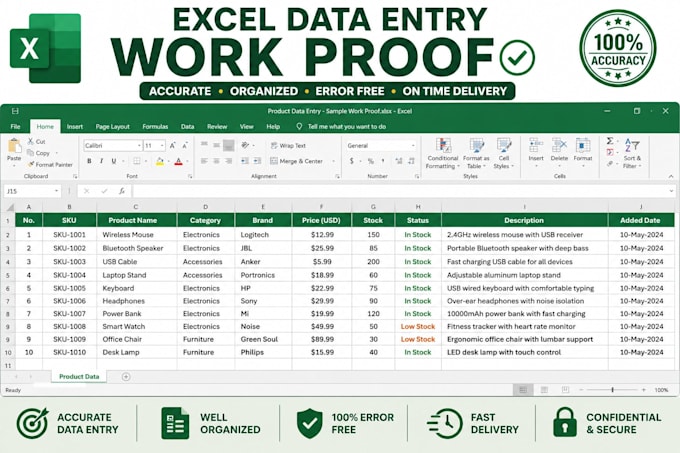Collapse the ribbon with the chevron
This screenshot has height=453, width=680.
tap(671, 176)
